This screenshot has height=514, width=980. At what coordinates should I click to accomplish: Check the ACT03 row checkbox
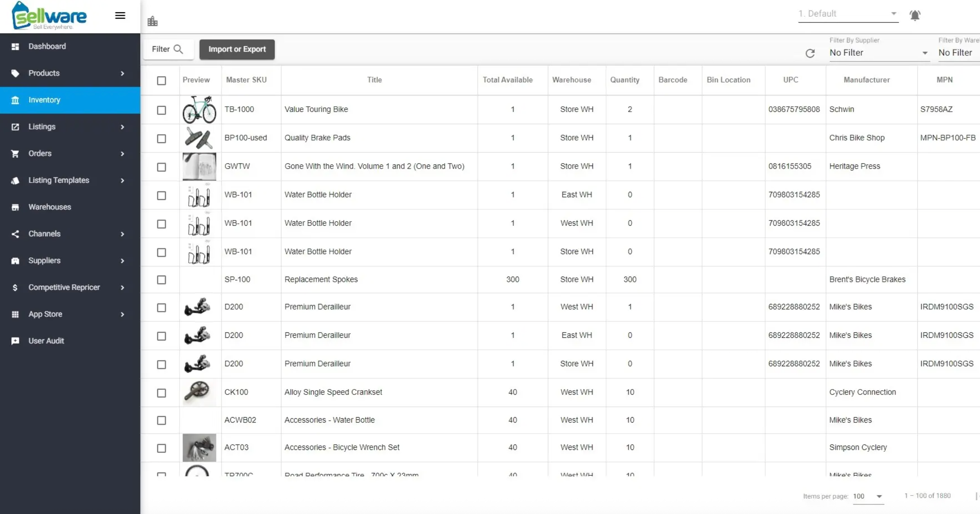click(162, 448)
